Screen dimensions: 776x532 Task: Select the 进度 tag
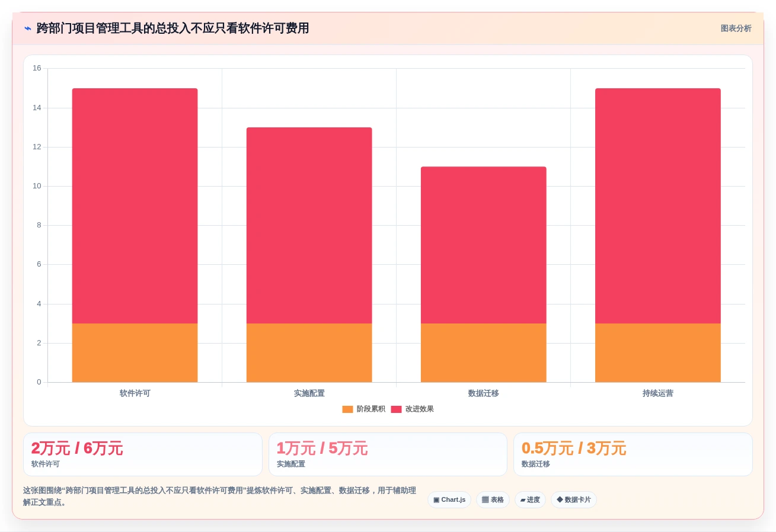(x=530, y=499)
